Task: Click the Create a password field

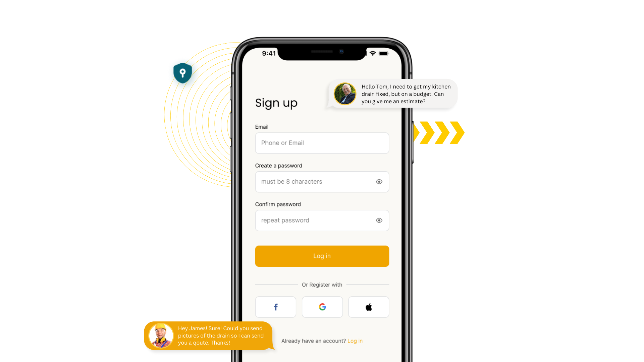Action: pyautogui.click(x=322, y=181)
